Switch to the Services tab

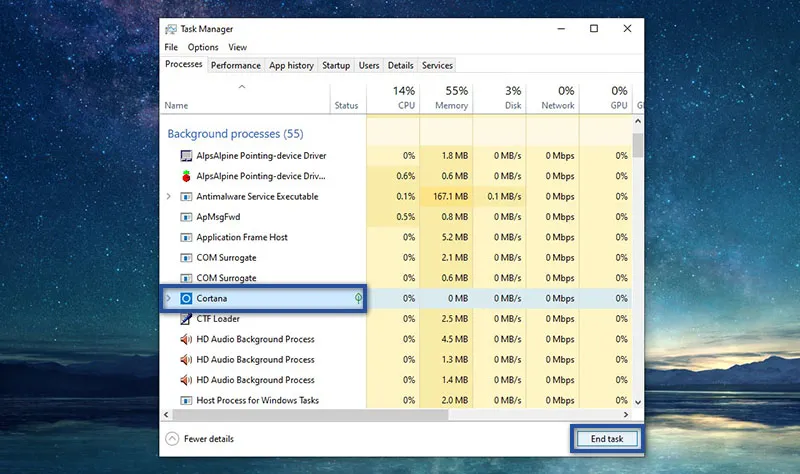click(437, 65)
